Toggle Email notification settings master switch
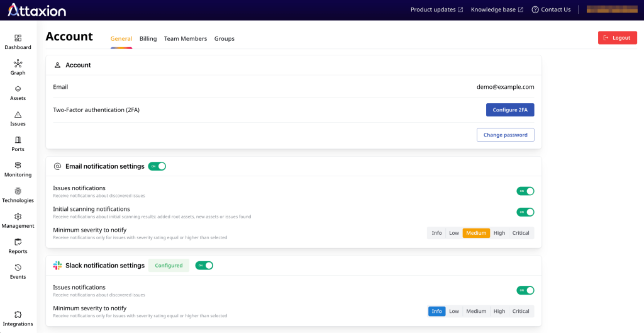The image size is (644, 333). click(x=157, y=166)
